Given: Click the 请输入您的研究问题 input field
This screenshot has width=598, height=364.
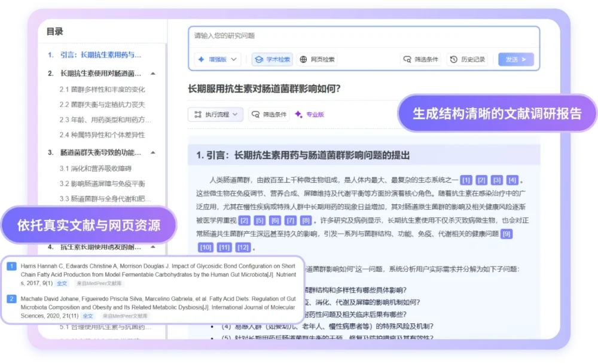Looking at the screenshot, I should (299, 36).
